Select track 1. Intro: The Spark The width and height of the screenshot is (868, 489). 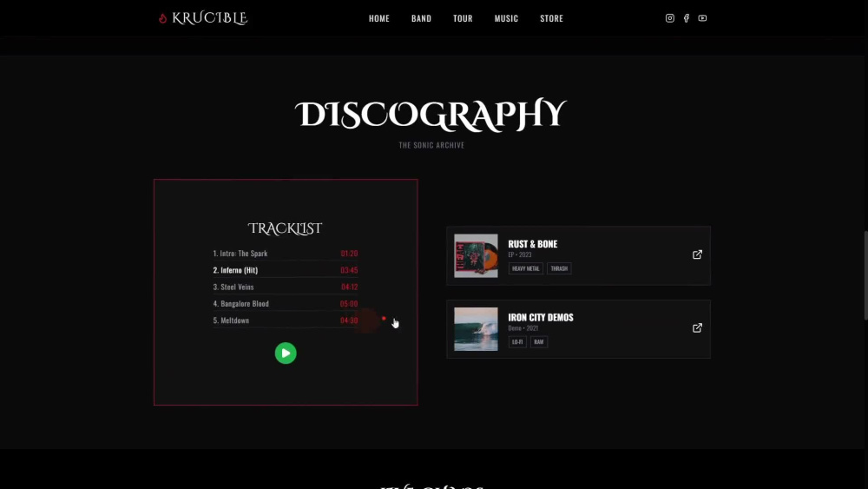(286, 253)
